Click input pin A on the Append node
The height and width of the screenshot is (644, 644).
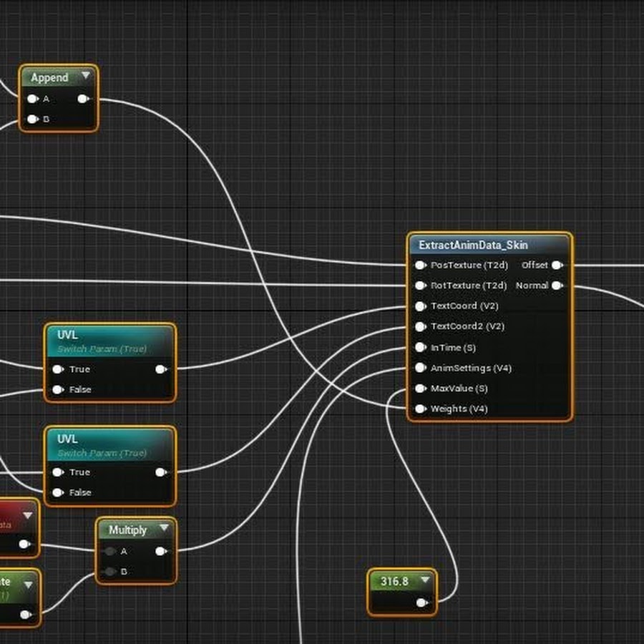coord(32,99)
